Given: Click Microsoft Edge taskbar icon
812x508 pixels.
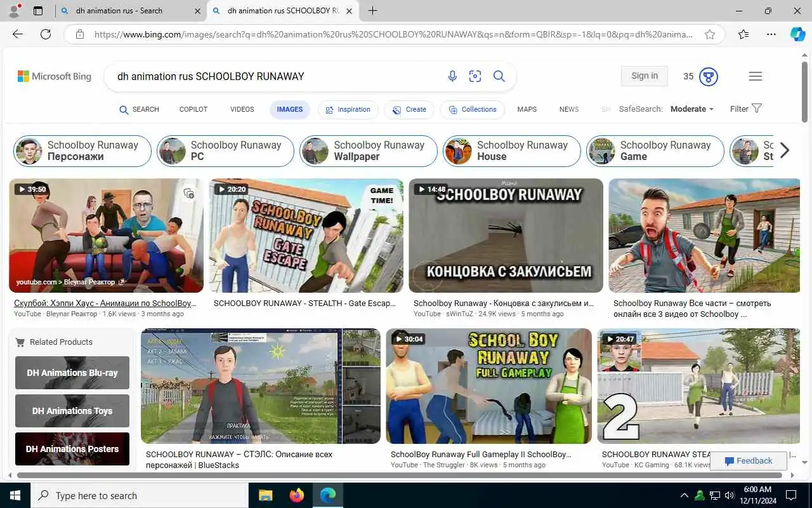Looking at the screenshot, I should coord(328,495).
